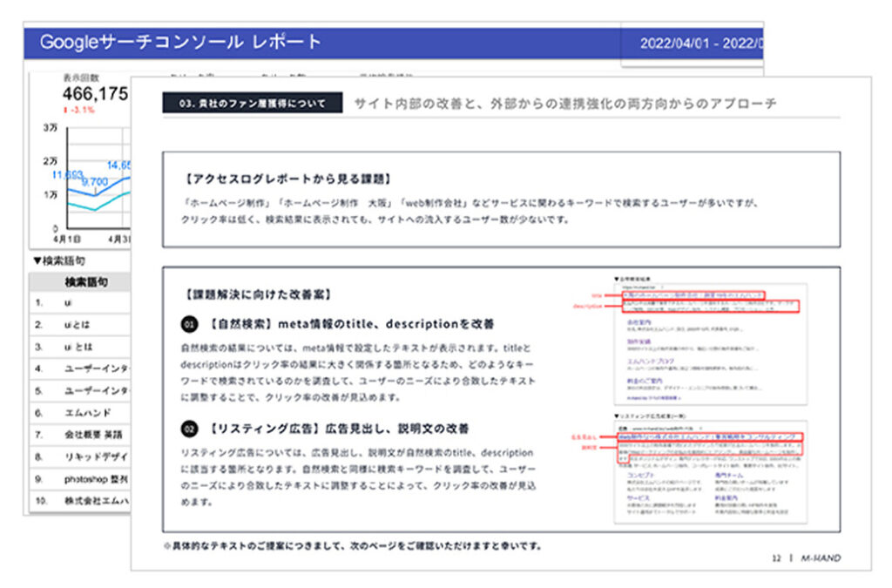Screen dimensions: 892x588
Task: Click the 会社案内 link in search screenshot
Action: 639,322
